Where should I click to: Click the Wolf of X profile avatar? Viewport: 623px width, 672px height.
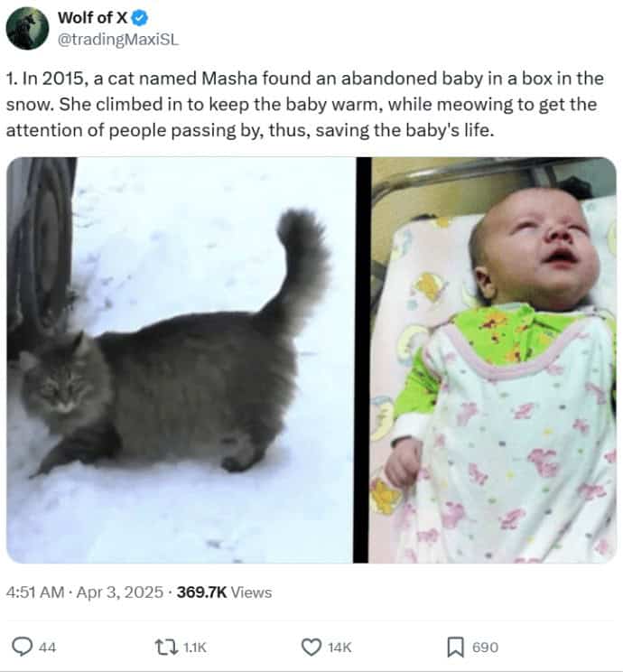27,28
